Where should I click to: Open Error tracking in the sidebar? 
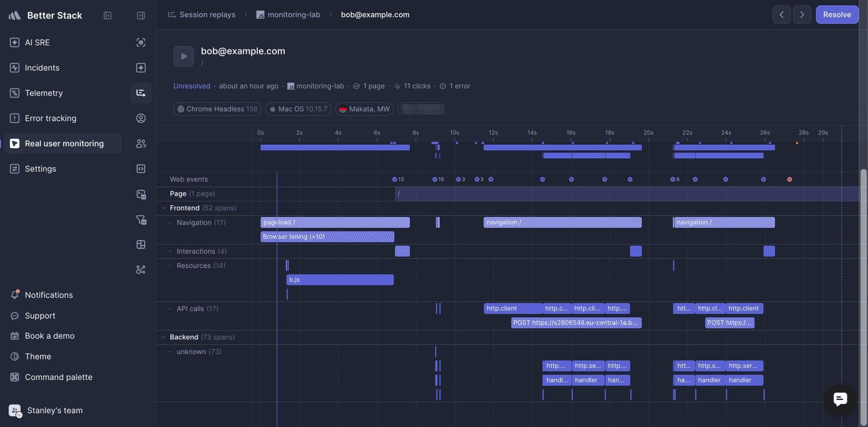click(63, 118)
